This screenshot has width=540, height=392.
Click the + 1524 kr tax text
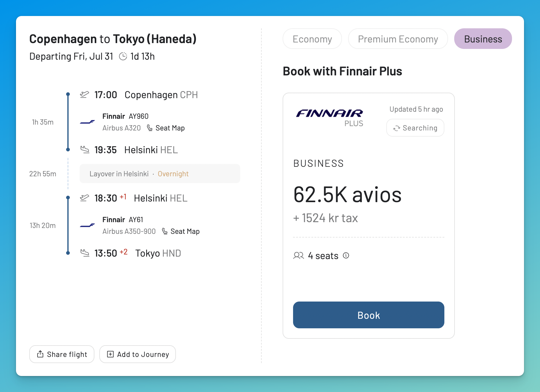tap(326, 218)
